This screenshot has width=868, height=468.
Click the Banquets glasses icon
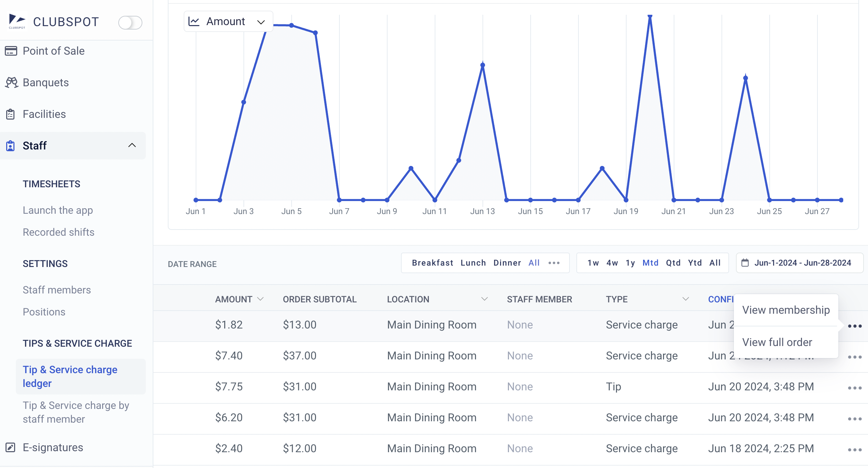tap(11, 82)
